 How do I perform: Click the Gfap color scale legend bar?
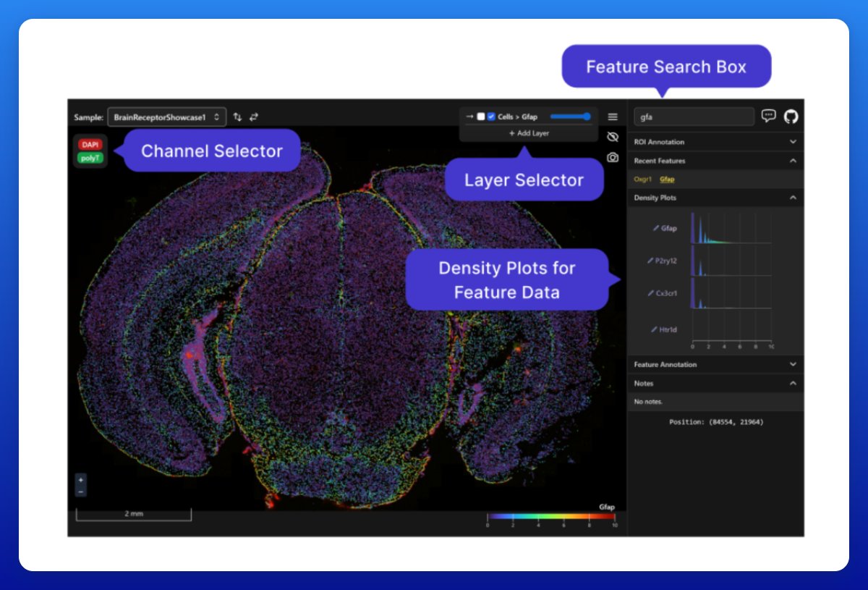click(x=551, y=517)
